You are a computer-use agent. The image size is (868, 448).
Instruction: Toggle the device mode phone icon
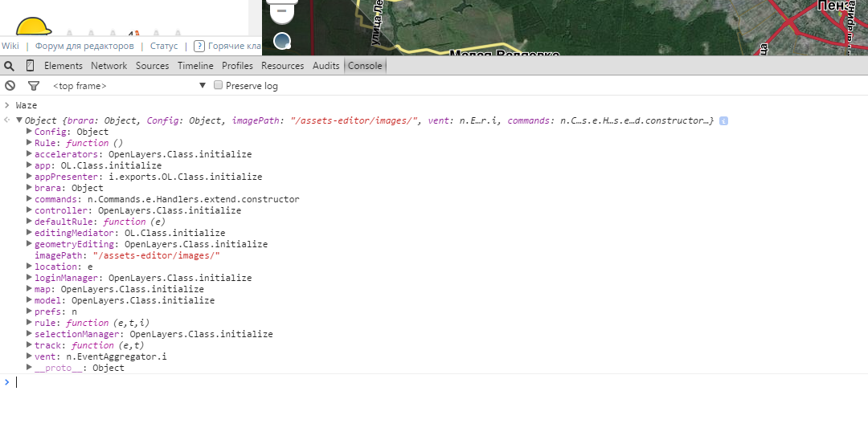click(x=30, y=66)
